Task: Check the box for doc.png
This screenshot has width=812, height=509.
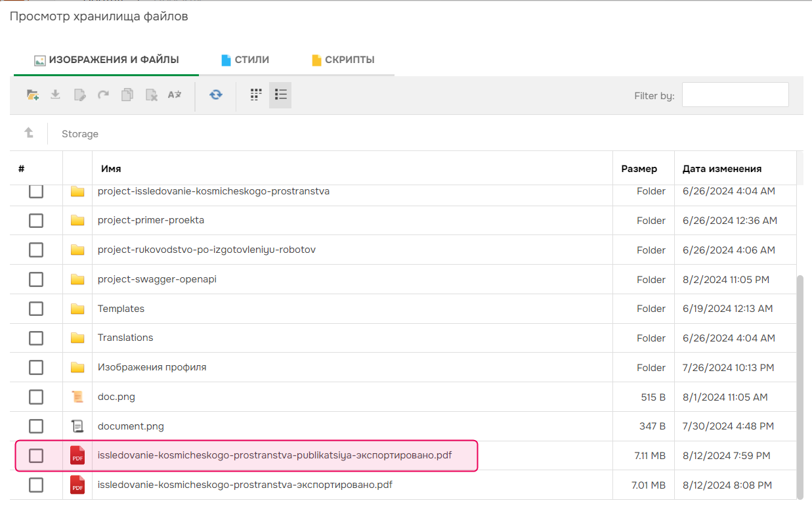Action: [x=36, y=397]
